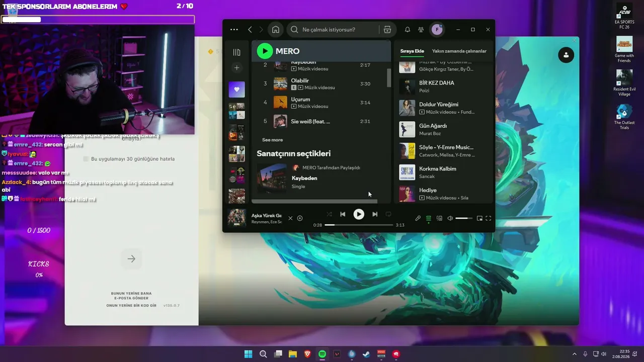The image size is (644, 362).
Task: Open the Browse icon in search bar
Action: point(387,30)
